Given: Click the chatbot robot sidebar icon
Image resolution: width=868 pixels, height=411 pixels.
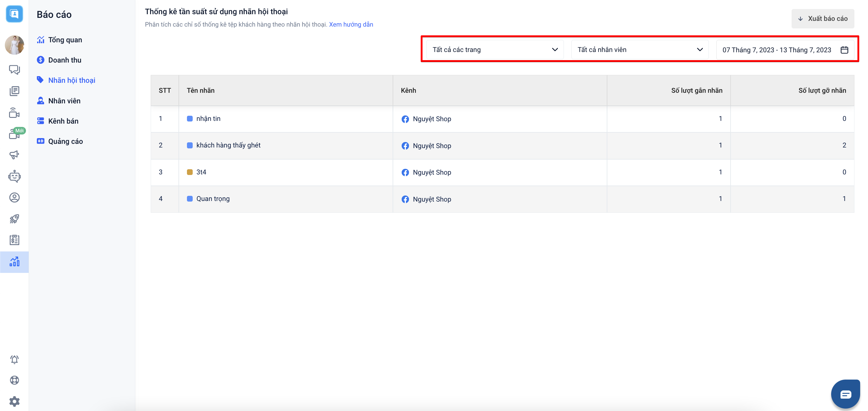Looking at the screenshot, I should [14, 176].
